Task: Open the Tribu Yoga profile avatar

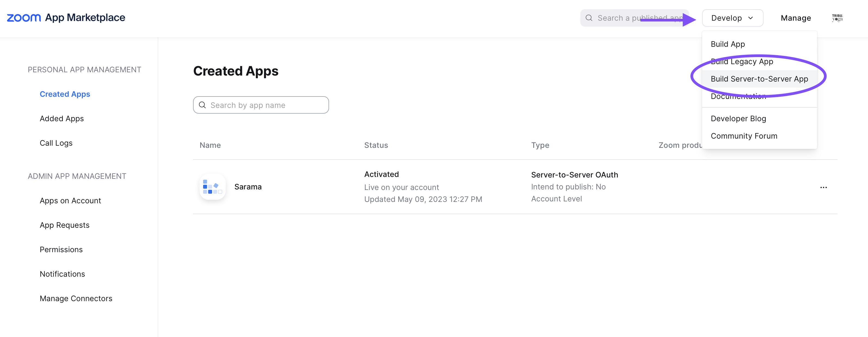Action: 837,18
